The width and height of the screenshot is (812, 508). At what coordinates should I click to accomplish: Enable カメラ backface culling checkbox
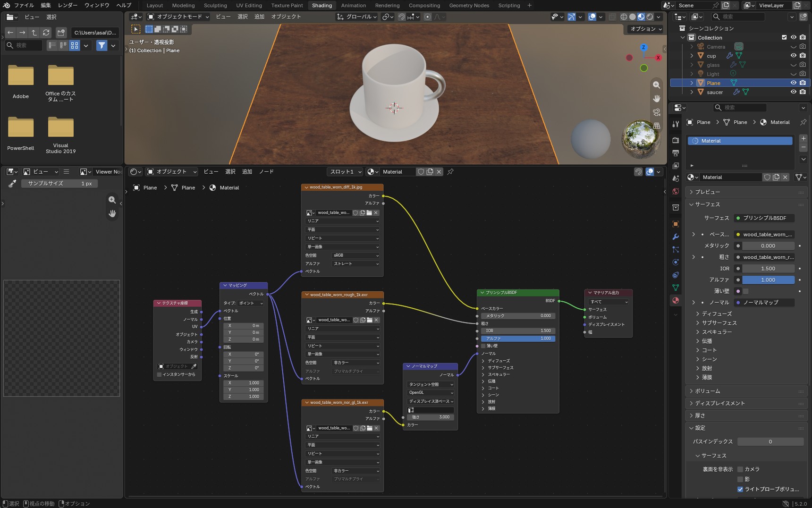(x=740, y=469)
